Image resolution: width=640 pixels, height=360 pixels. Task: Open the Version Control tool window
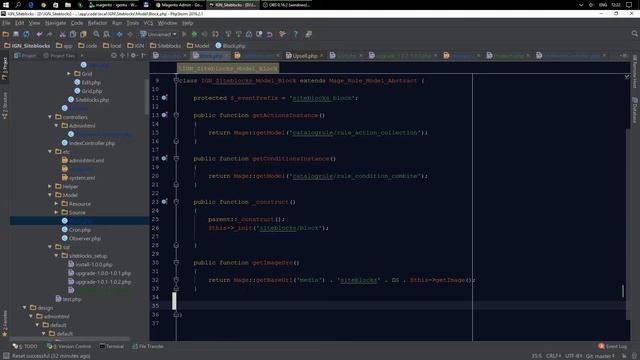click(x=69, y=346)
